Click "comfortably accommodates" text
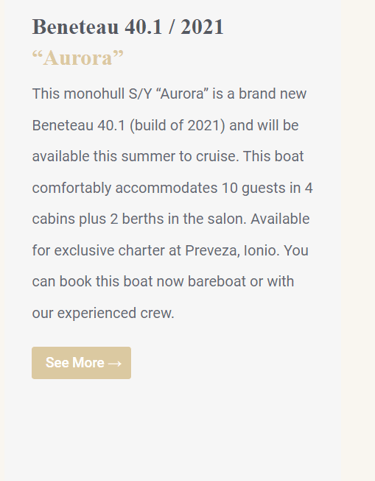The width and height of the screenshot is (375, 481). [125, 188]
